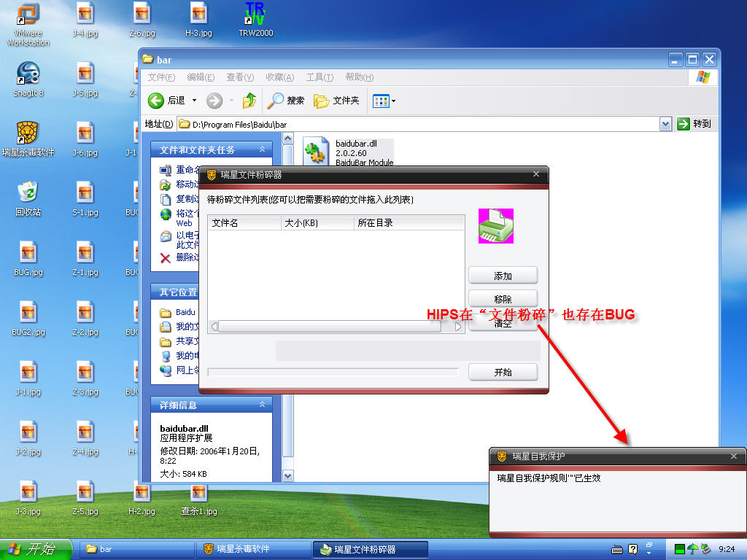Open the views button dropdown in bar toolbar
This screenshot has height=560, width=747.
pos(393,101)
